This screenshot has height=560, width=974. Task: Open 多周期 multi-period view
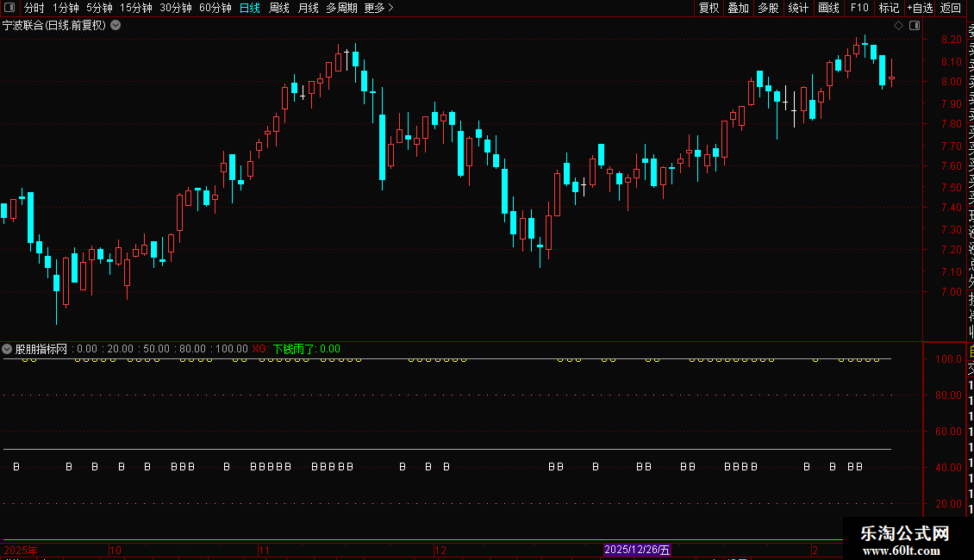coord(341,8)
